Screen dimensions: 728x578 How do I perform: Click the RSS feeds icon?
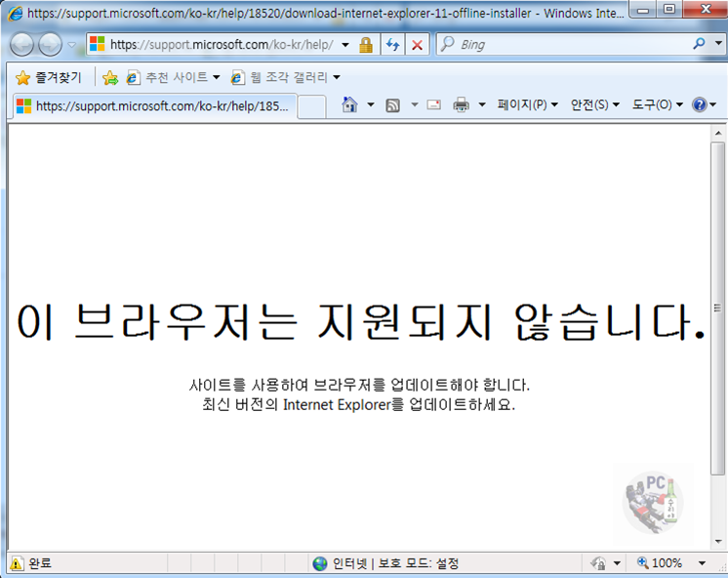392,105
